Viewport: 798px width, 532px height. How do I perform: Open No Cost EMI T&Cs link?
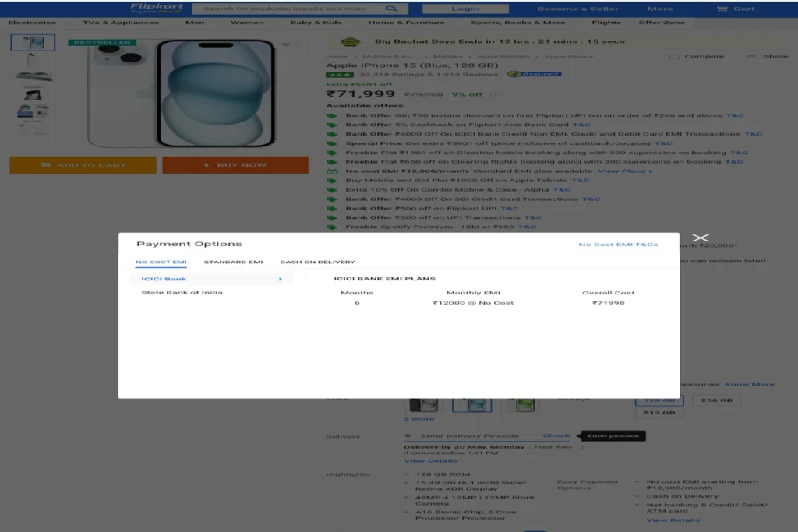(x=618, y=245)
